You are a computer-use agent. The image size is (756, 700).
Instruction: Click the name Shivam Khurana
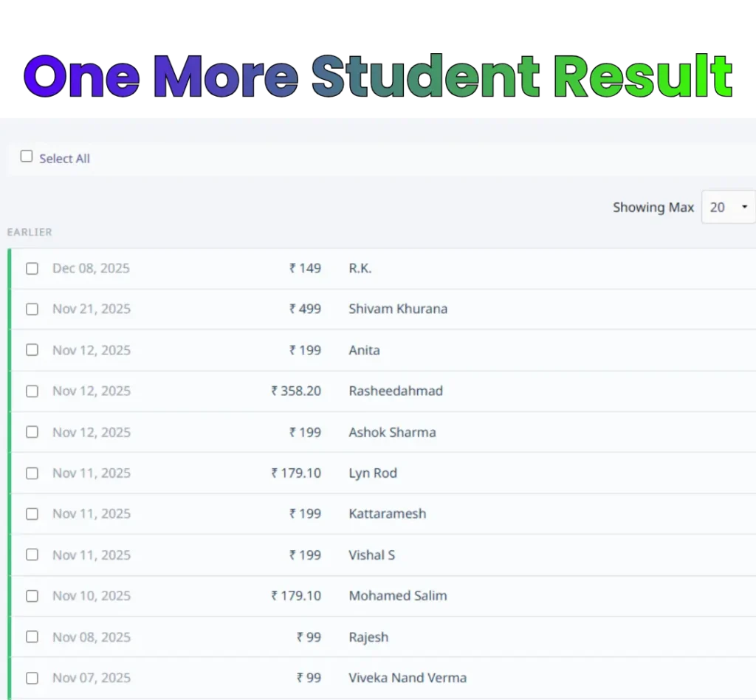(398, 309)
